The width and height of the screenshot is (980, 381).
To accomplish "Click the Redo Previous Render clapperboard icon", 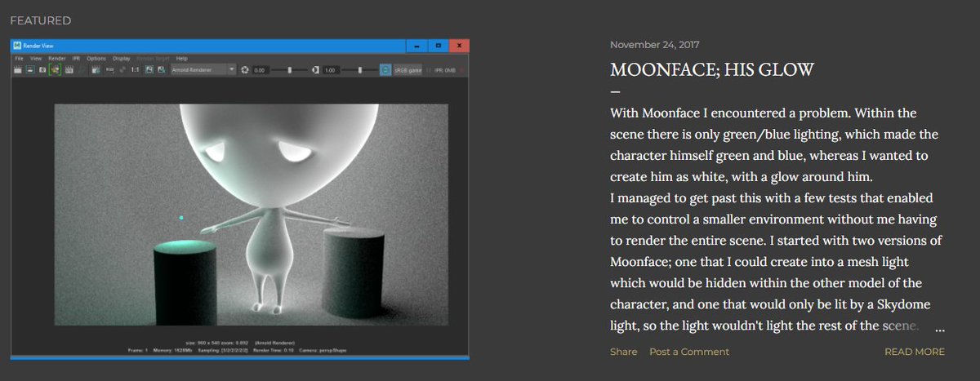I will 17,70.
